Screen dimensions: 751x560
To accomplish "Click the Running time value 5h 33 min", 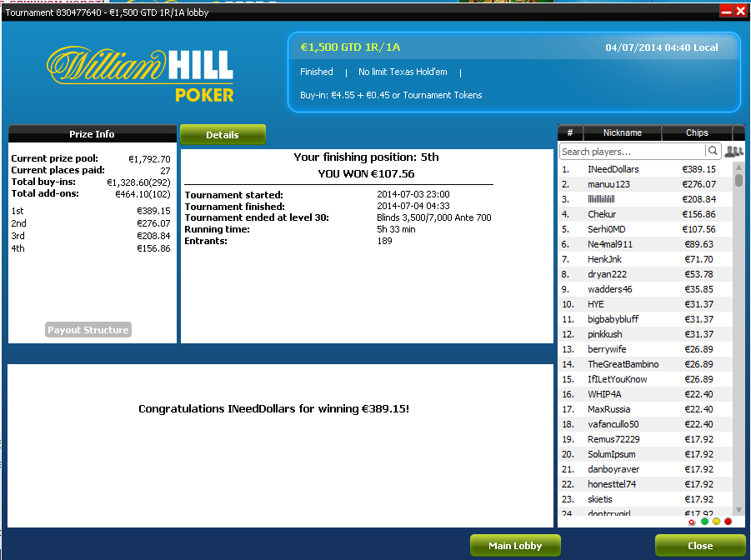I will click(396, 229).
